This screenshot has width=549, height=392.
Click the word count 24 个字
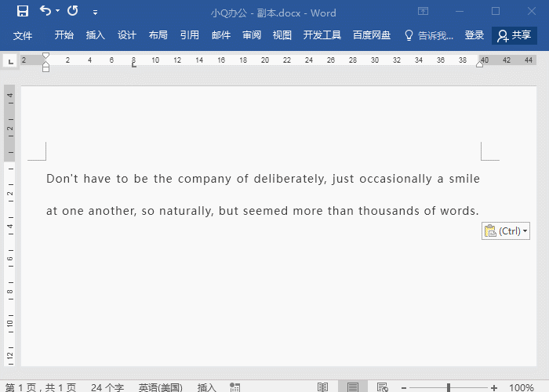click(107, 387)
